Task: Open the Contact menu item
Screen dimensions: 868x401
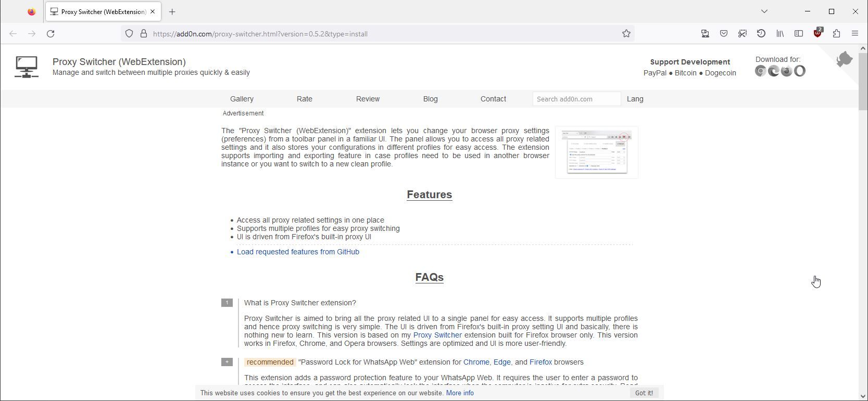Action: pos(493,99)
